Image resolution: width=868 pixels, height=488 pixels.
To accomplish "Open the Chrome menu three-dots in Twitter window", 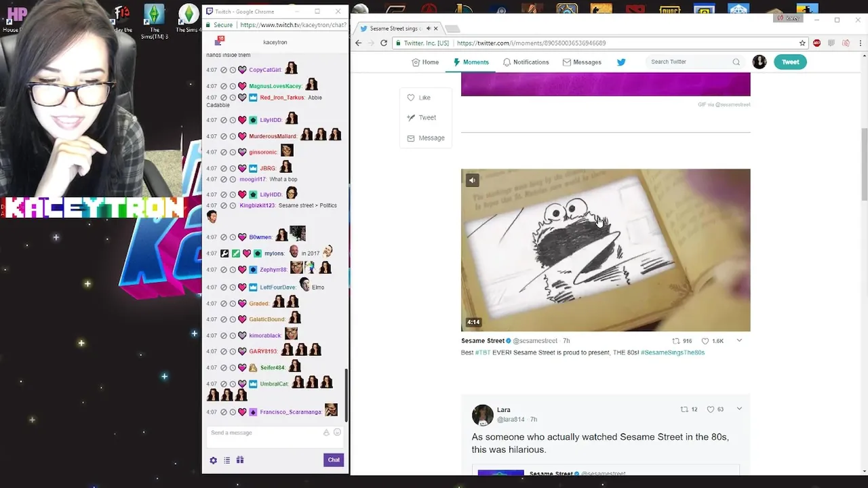I will (861, 43).
